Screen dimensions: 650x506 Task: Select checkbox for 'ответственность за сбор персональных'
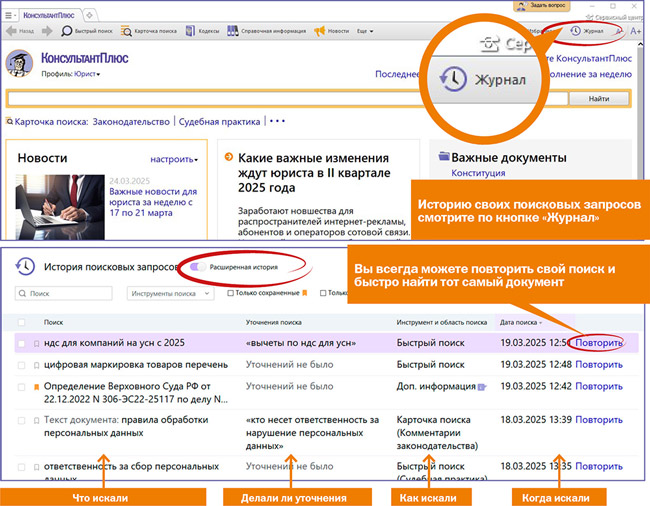click(22, 467)
